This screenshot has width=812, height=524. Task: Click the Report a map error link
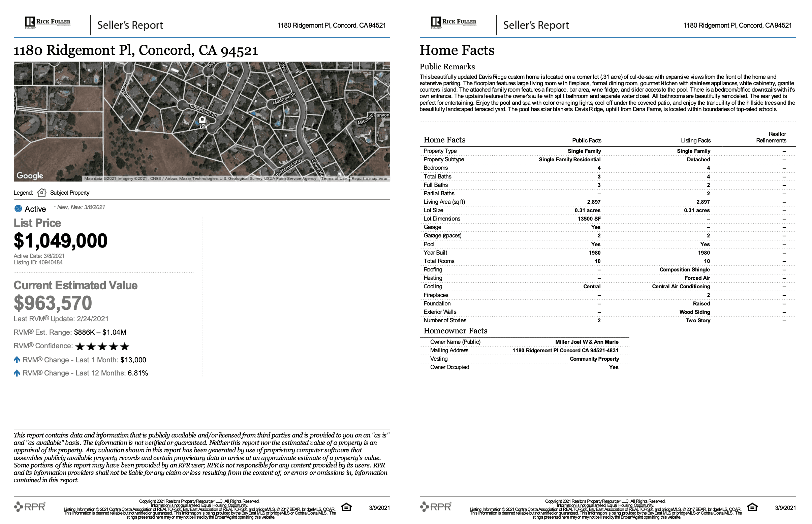point(369,178)
